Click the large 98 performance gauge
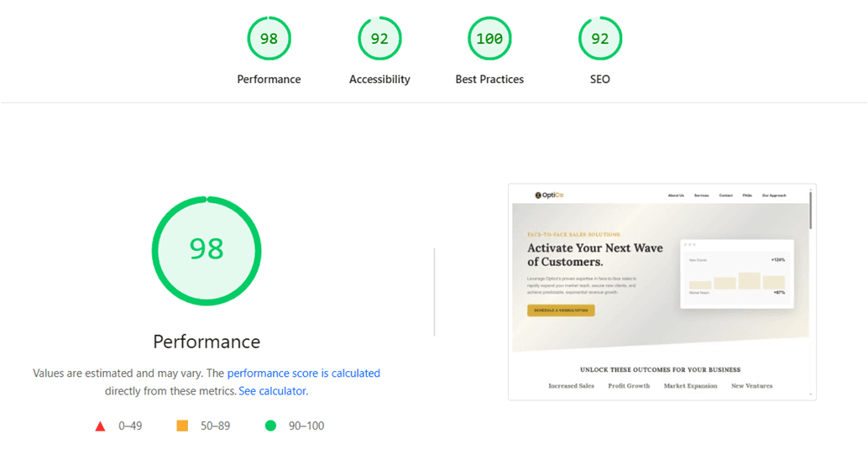 pyautogui.click(x=207, y=250)
